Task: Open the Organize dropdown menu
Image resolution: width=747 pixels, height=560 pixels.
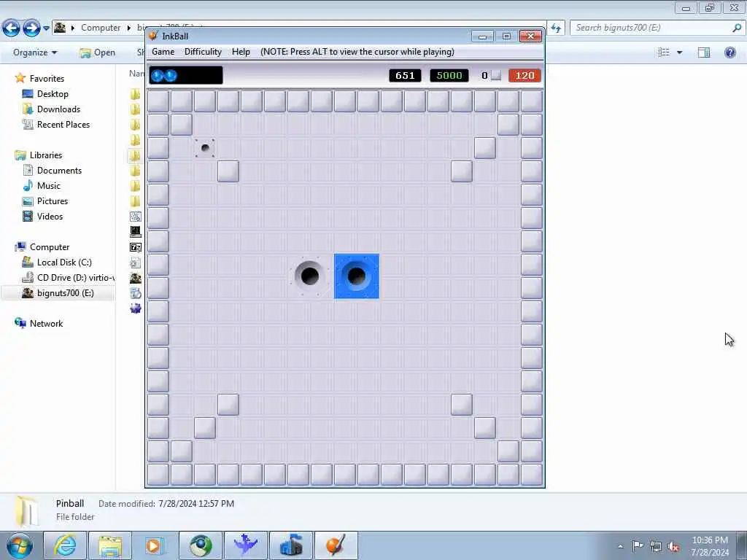Action: (35, 52)
